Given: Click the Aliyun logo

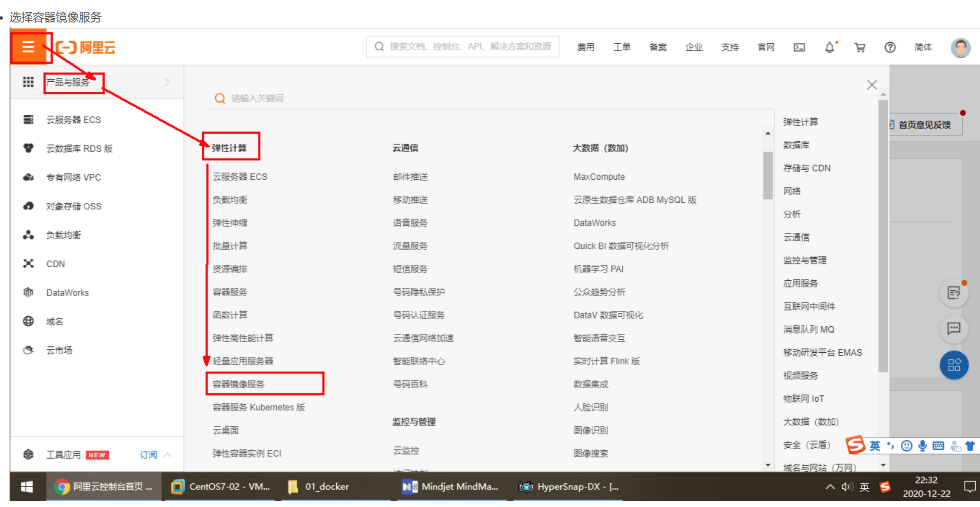Looking at the screenshot, I should point(86,47).
